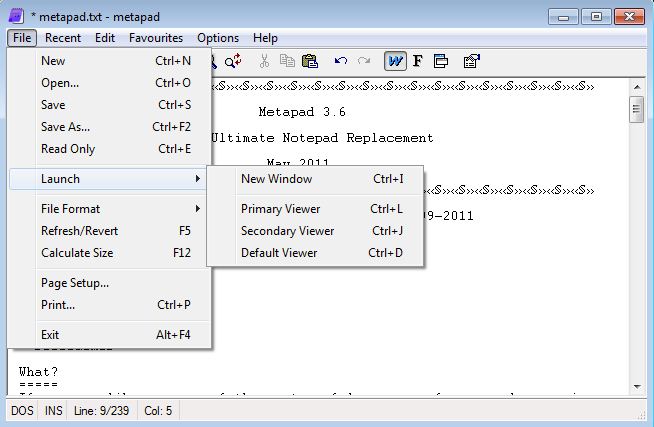654x427 pixels.
Task: Toggle the Always On Top window icon
Action: point(441,61)
